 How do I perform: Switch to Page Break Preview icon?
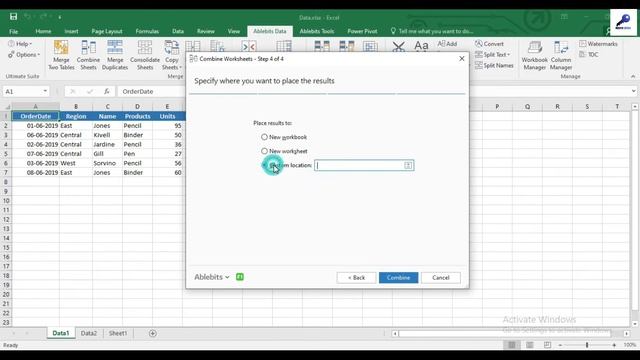point(547,345)
